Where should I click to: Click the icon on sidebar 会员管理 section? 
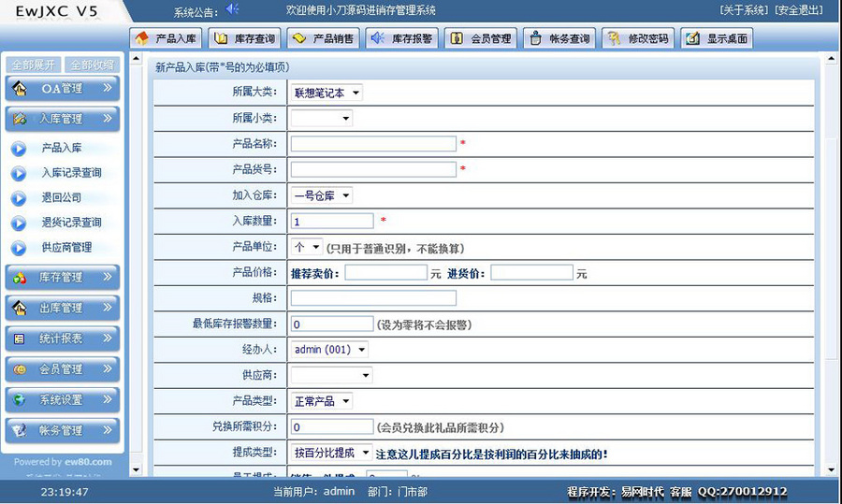[20, 369]
